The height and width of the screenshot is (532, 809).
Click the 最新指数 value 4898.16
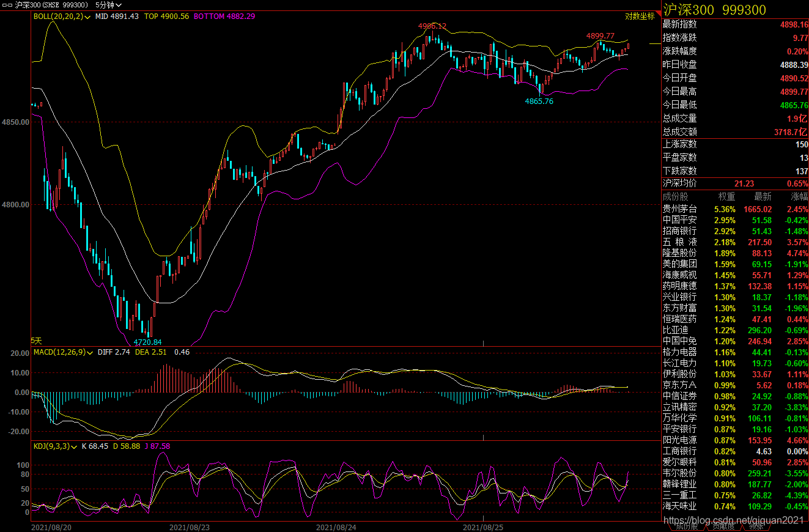[794, 24]
